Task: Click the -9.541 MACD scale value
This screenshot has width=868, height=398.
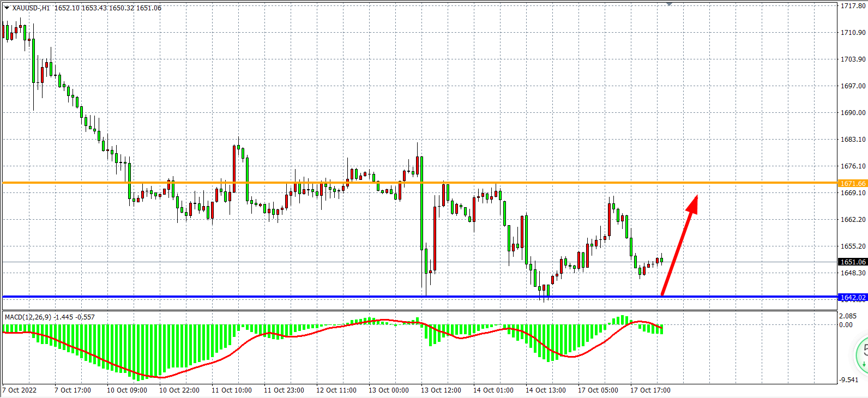Action: pos(848,380)
